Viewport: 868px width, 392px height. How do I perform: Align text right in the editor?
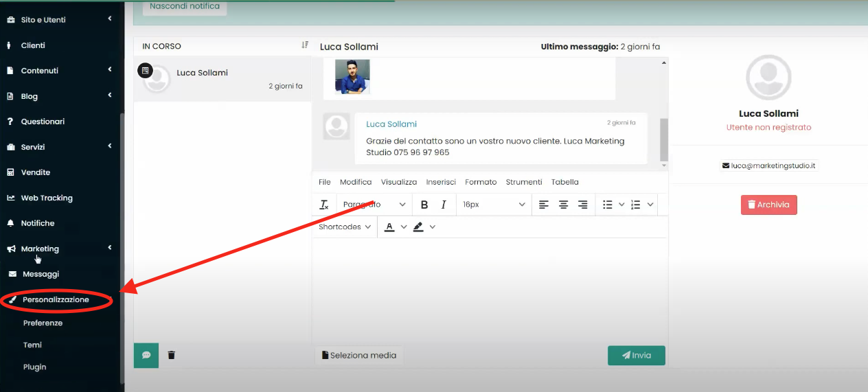click(582, 205)
